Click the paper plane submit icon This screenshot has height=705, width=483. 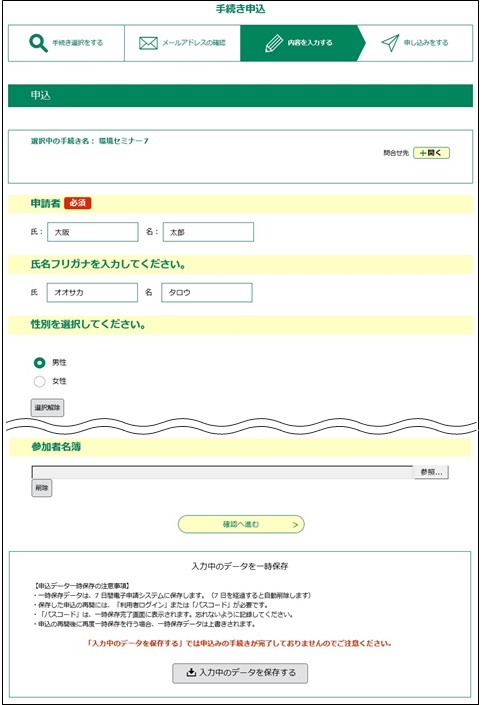click(x=390, y=43)
